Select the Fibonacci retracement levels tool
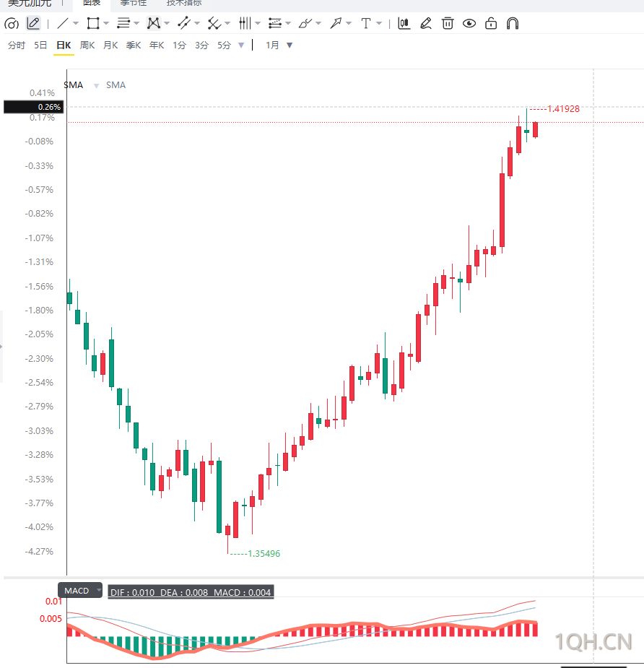Viewport: 644px width, 668px height. pos(275,23)
